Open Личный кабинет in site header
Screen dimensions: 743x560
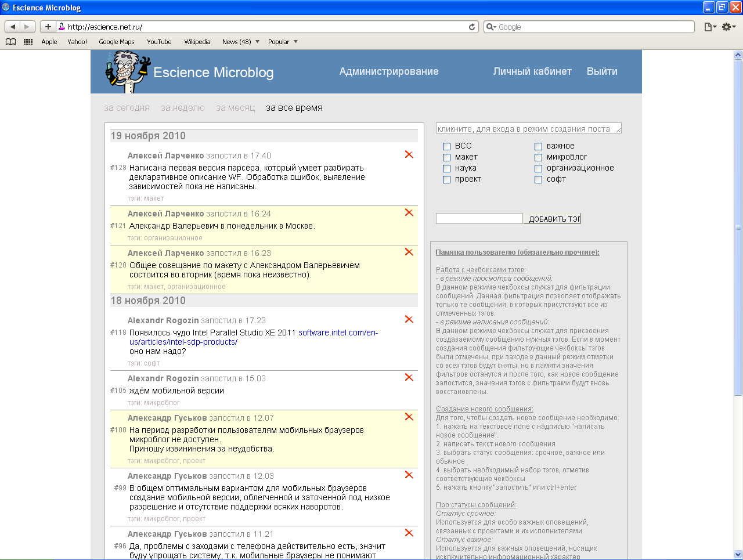532,71
